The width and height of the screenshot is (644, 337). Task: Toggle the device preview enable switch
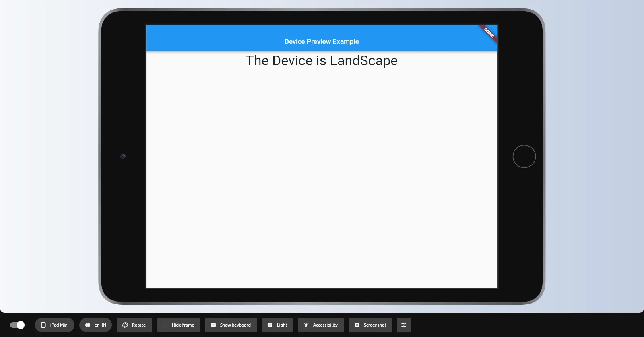pos(17,325)
